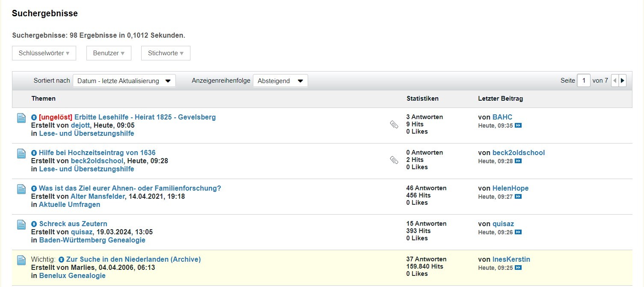Jump to last post by beck2oldschool via arrow icon
The image size is (644, 287).
518,161
